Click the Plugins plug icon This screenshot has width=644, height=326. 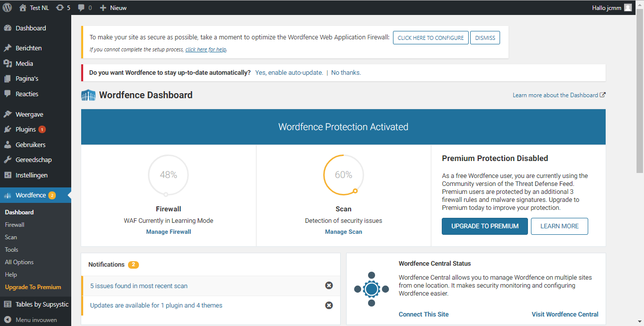7,130
